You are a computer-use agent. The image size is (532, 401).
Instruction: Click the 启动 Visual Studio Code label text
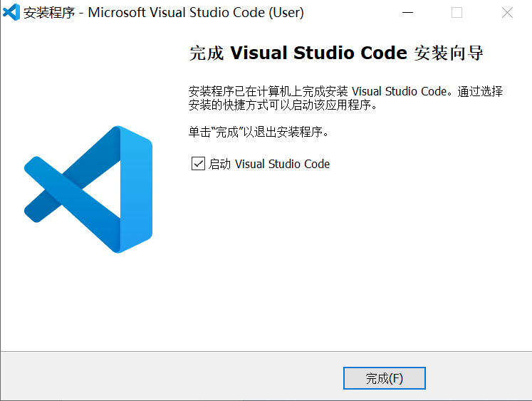tap(269, 164)
